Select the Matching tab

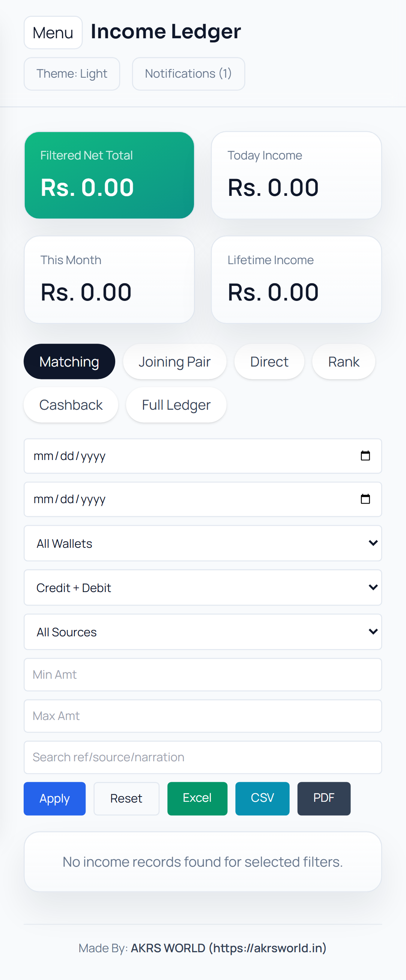point(69,361)
